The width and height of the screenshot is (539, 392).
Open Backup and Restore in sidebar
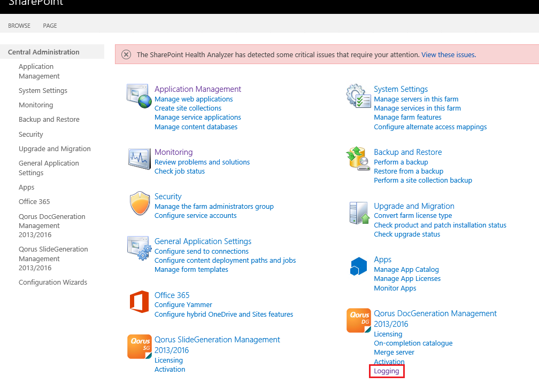pos(49,120)
